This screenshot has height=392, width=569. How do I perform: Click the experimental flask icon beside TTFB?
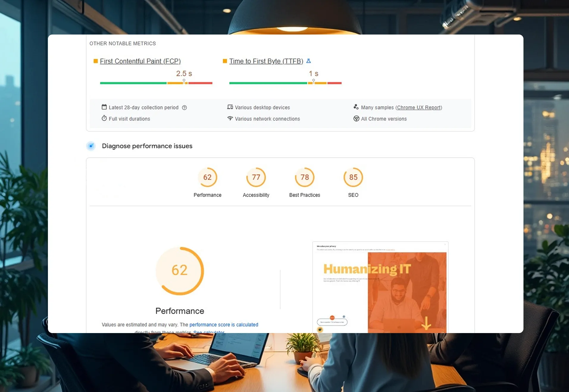309,61
